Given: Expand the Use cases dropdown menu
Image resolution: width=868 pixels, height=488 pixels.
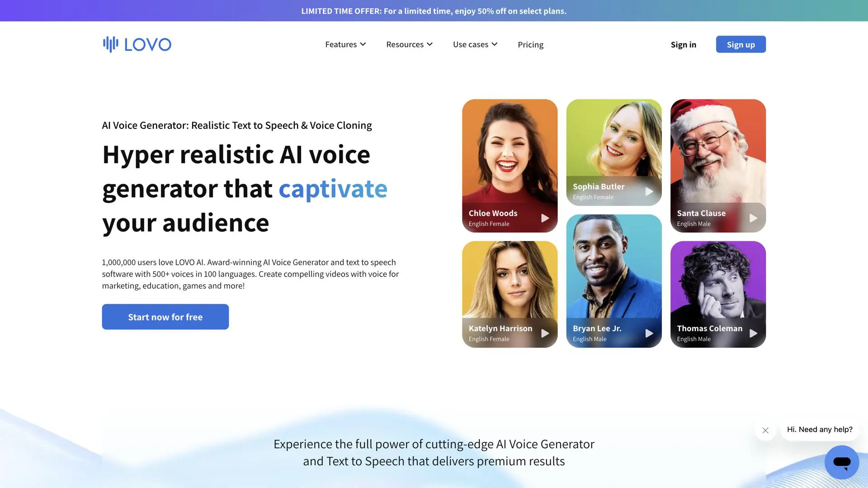Looking at the screenshot, I should (x=475, y=44).
